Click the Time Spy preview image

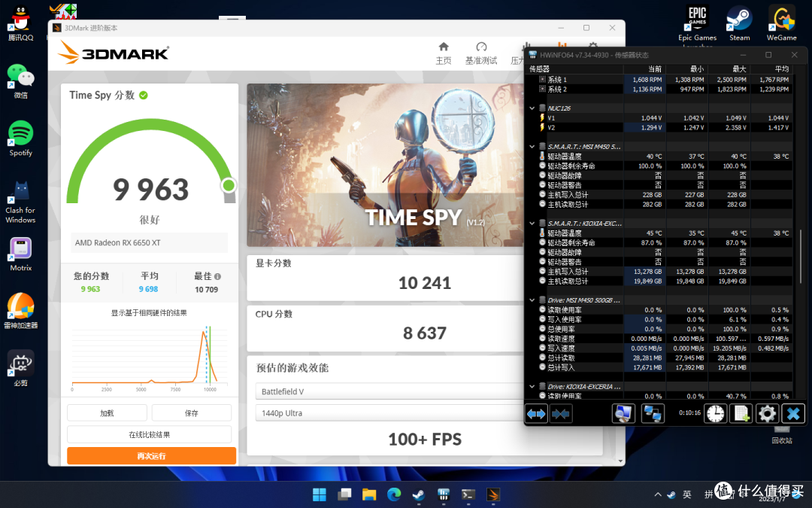385,165
